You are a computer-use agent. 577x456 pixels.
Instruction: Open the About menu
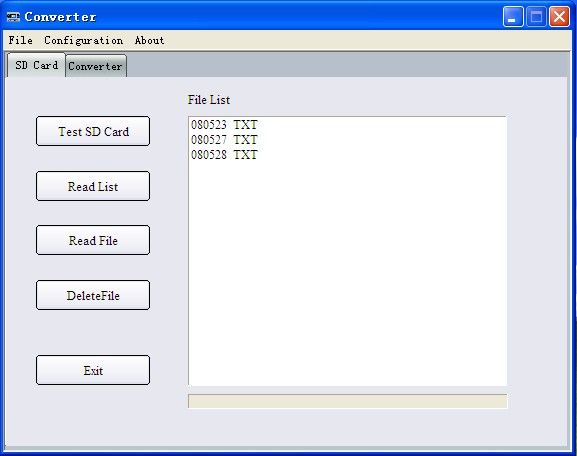click(x=149, y=40)
